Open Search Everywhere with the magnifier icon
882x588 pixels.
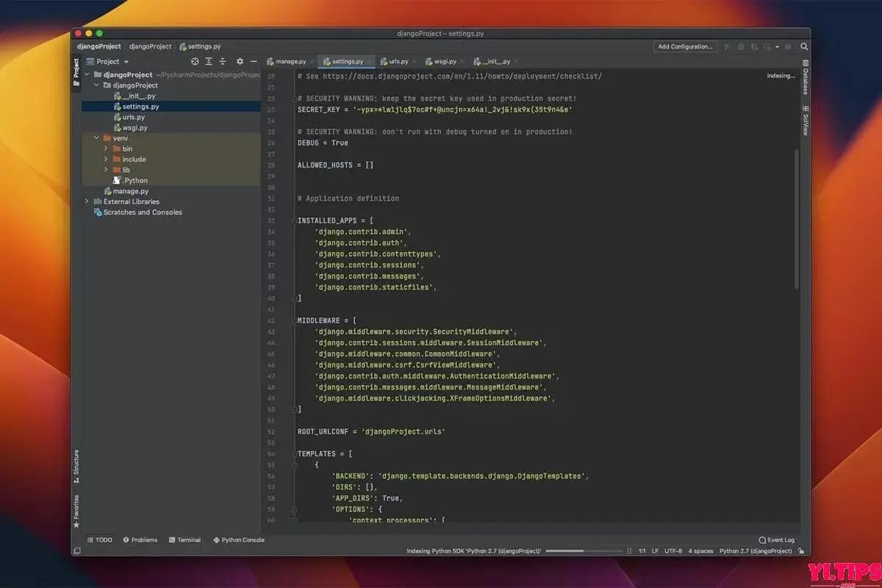pyautogui.click(x=804, y=46)
